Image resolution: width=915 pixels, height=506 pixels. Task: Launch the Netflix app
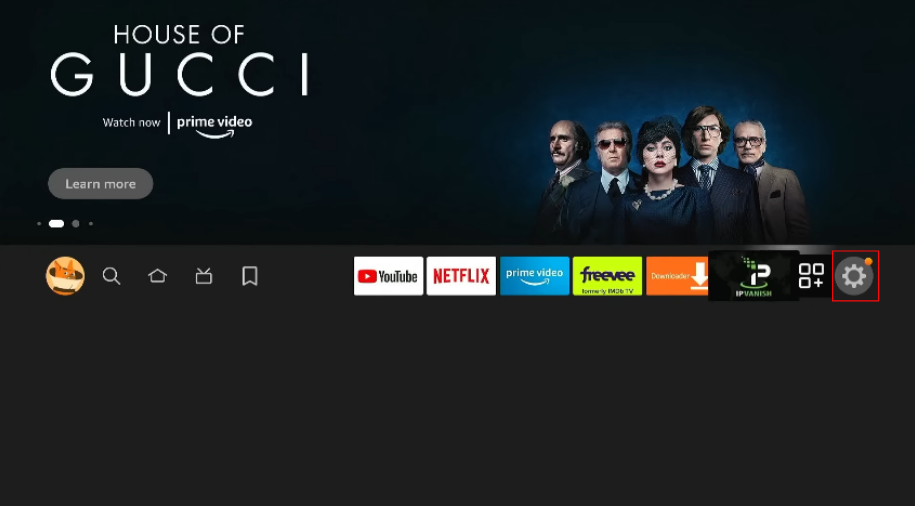tap(461, 275)
